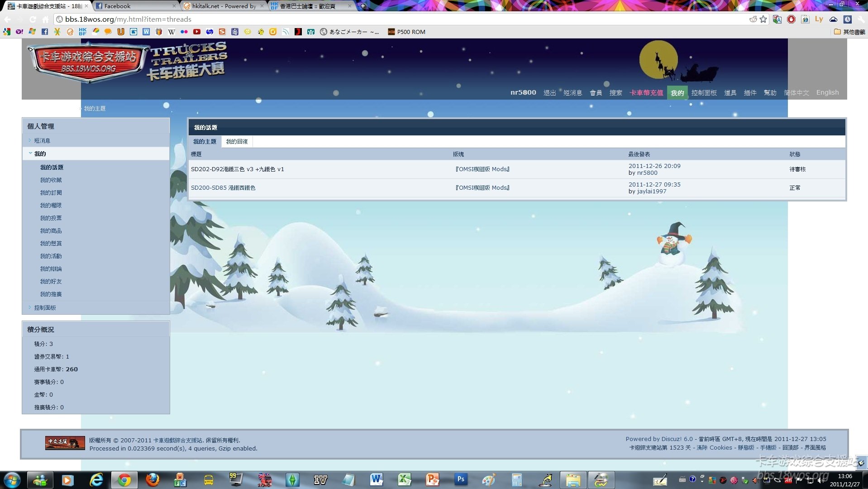Click the browser reload button
Viewport: 868px width, 489px height.
[x=33, y=19]
